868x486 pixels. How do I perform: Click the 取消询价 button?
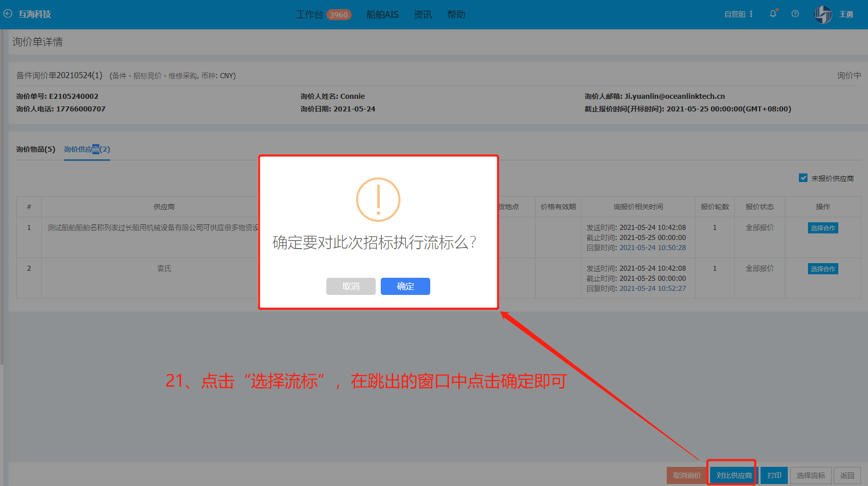(x=686, y=475)
